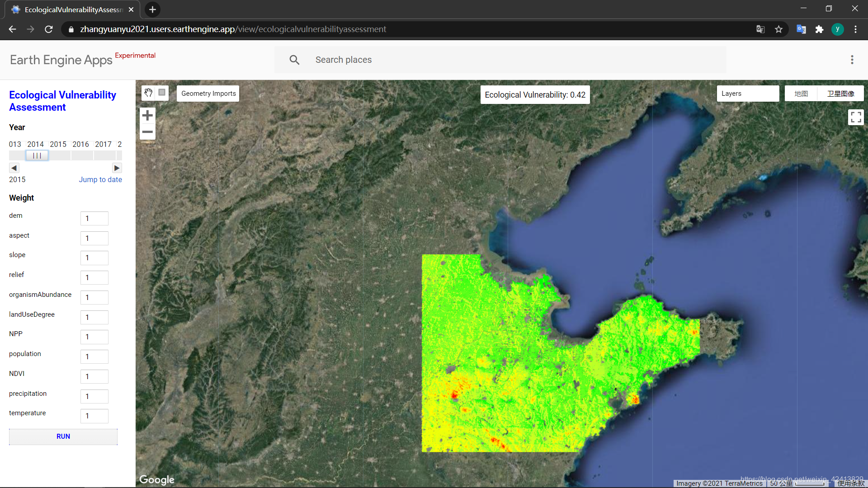868x488 pixels.
Task: Bookmark this page with star icon
Action: pos(778,29)
